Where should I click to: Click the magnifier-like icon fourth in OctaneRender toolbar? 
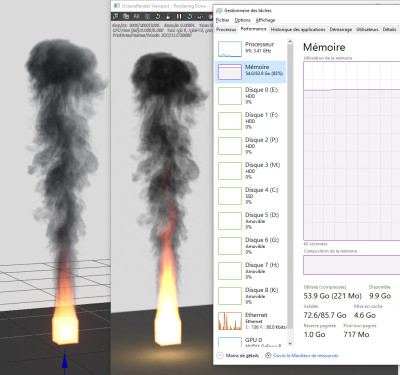tap(147, 16)
